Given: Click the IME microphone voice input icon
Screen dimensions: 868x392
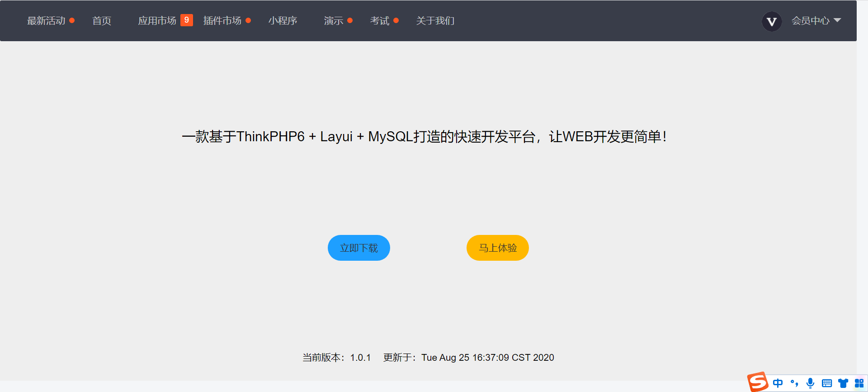Looking at the screenshot, I should click(x=811, y=383).
